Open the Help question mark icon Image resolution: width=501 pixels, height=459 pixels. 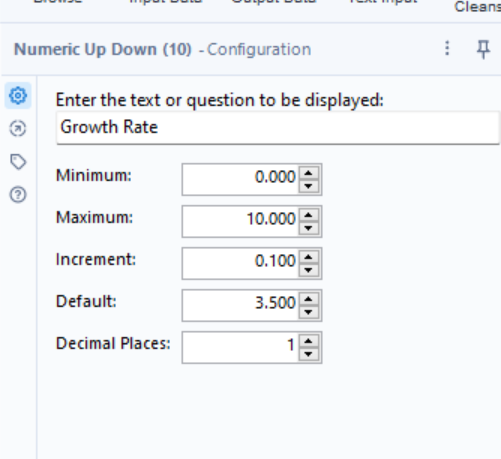(x=18, y=194)
